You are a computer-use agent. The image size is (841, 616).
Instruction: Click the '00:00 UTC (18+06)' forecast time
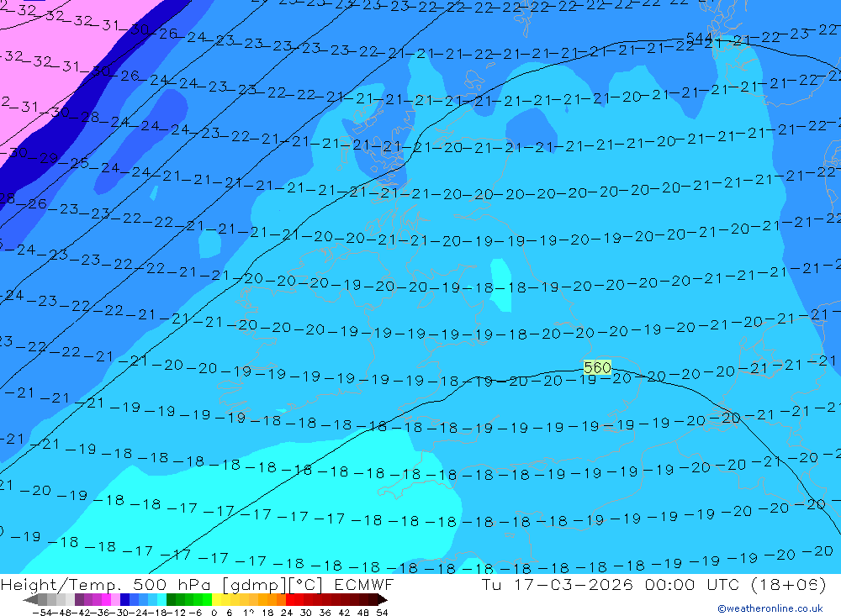[735, 585]
